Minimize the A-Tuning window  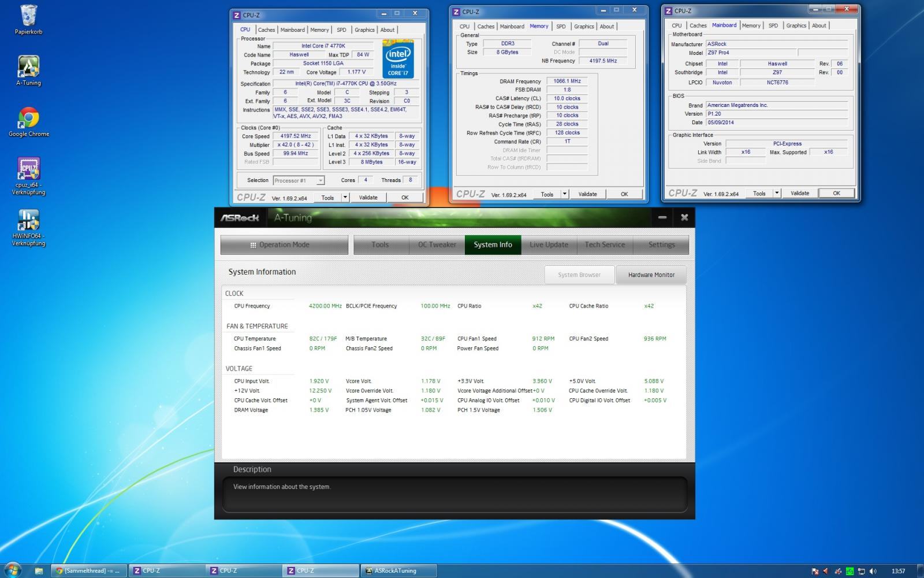click(x=662, y=217)
